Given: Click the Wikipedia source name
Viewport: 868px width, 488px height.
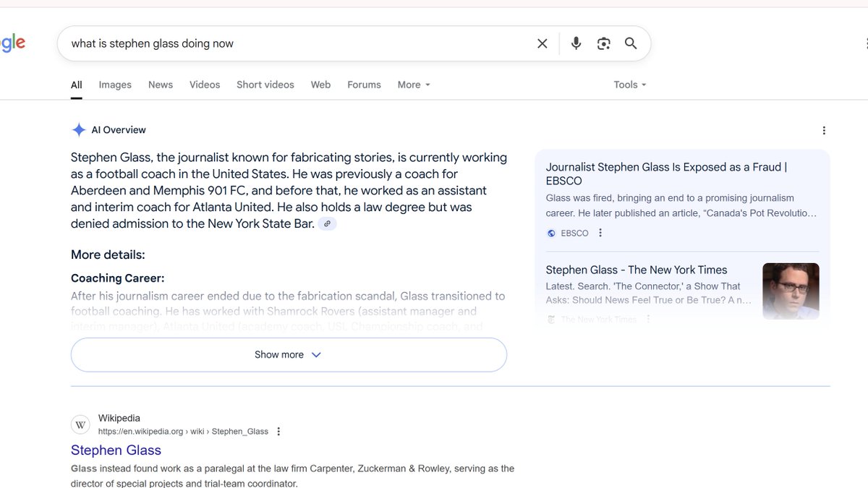Looking at the screenshot, I should pyautogui.click(x=119, y=418).
